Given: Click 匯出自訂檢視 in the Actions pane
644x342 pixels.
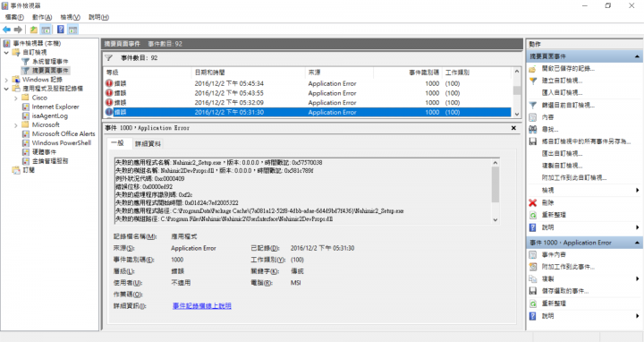Looking at the screenshot, I should coord(562,154).
